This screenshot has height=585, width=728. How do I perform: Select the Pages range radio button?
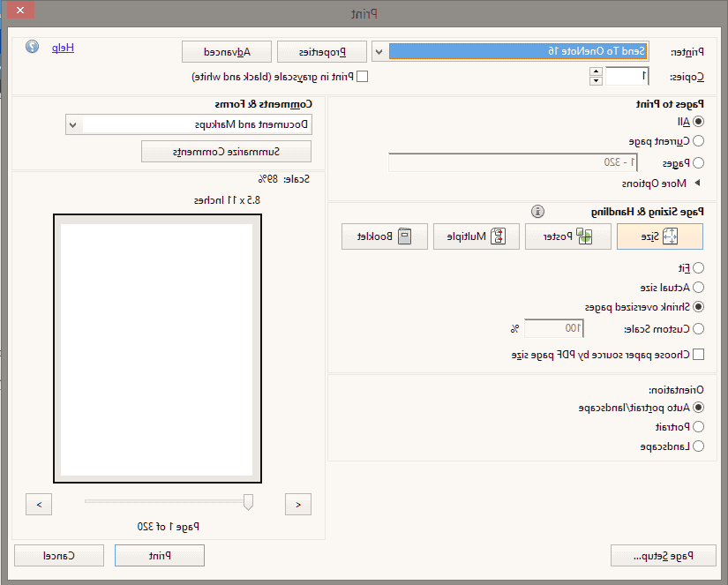coord(698,163)
